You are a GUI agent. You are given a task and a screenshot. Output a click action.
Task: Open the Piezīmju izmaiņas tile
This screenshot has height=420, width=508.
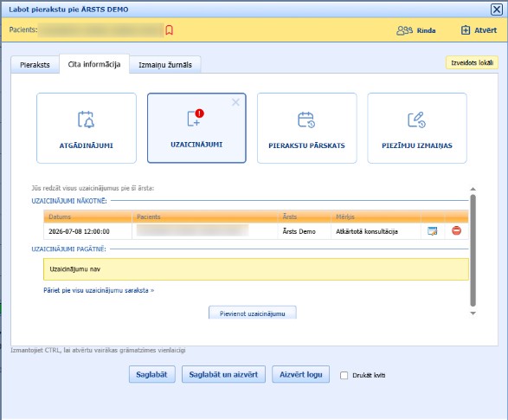click(x=417, y=128)
